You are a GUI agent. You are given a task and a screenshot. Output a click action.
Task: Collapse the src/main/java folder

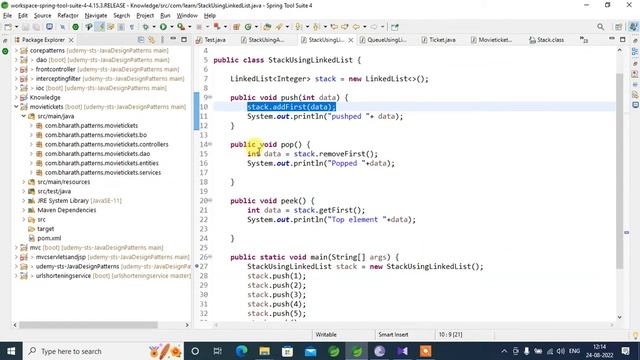tap(24, 116)
